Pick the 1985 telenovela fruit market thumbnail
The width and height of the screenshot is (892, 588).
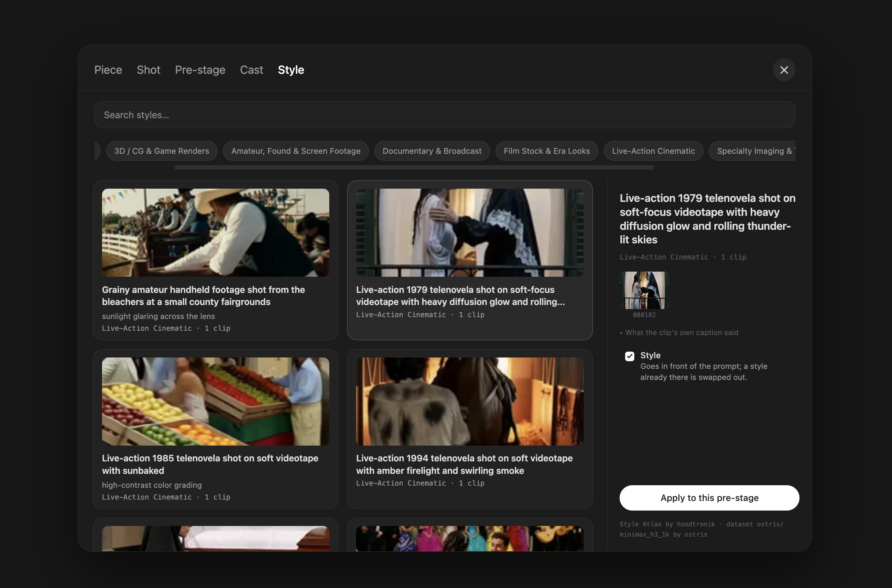pos(215,401)
